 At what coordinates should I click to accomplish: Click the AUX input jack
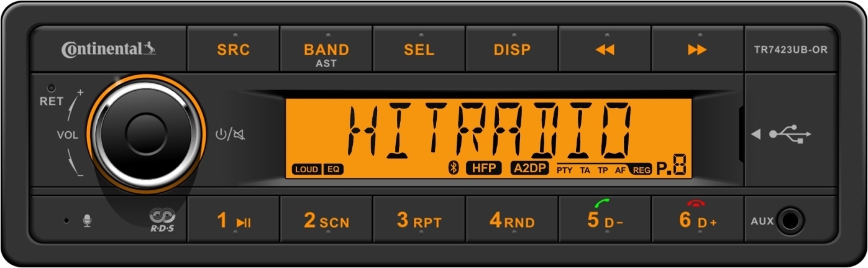(790, 221)
